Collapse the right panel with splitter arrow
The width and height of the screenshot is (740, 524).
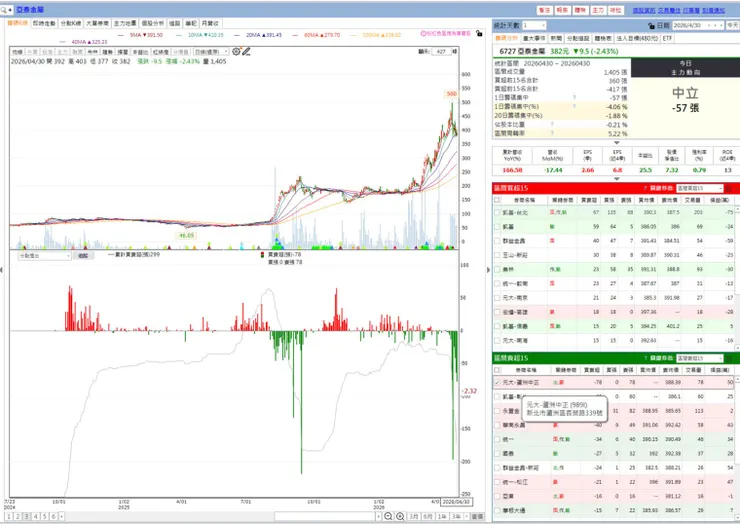pos(488,270)
